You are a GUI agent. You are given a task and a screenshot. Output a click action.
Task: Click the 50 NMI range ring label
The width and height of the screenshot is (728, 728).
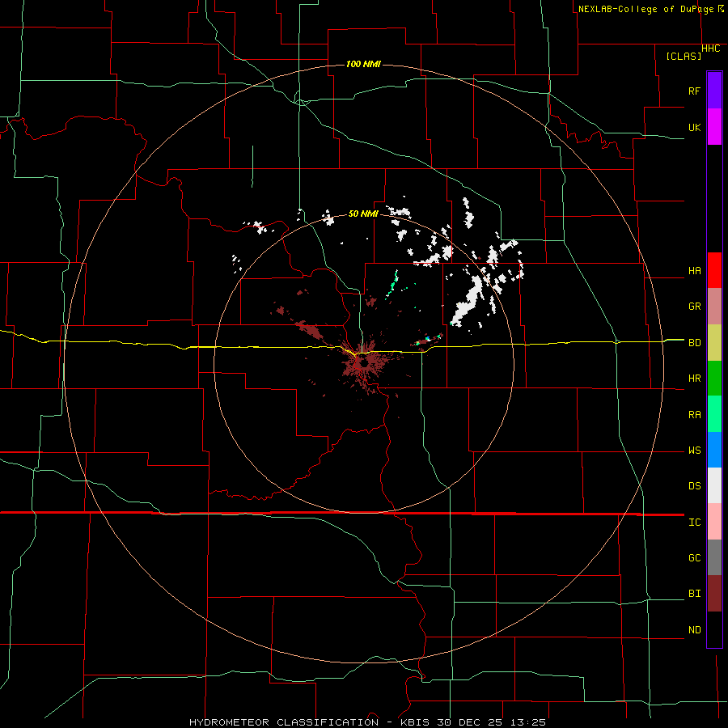point(363,214)
